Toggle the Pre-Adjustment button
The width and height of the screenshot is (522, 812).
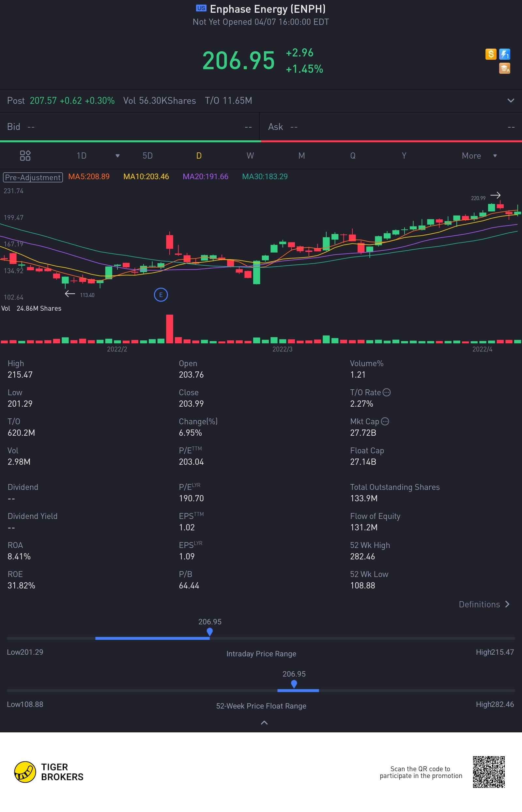tap(33, 177)
